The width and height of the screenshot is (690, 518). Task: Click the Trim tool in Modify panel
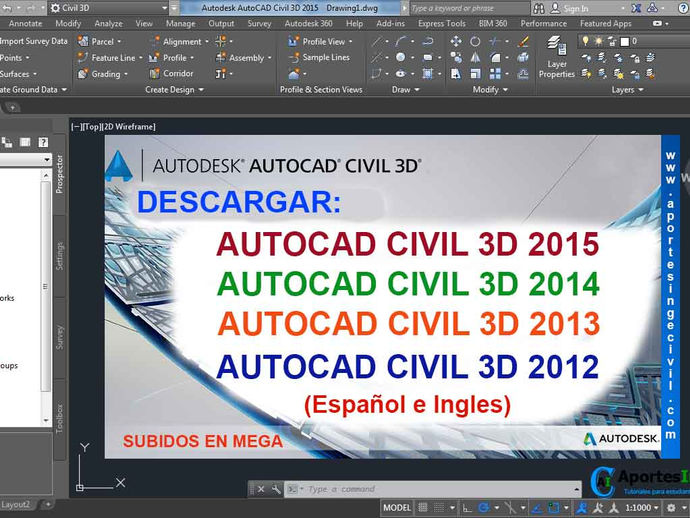pos(495,41)
